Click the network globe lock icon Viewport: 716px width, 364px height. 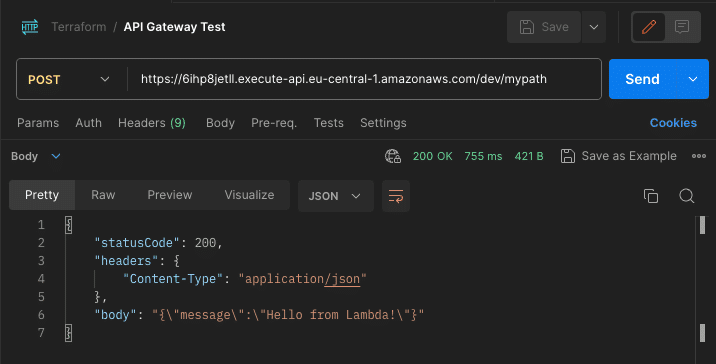coord(393,156)
